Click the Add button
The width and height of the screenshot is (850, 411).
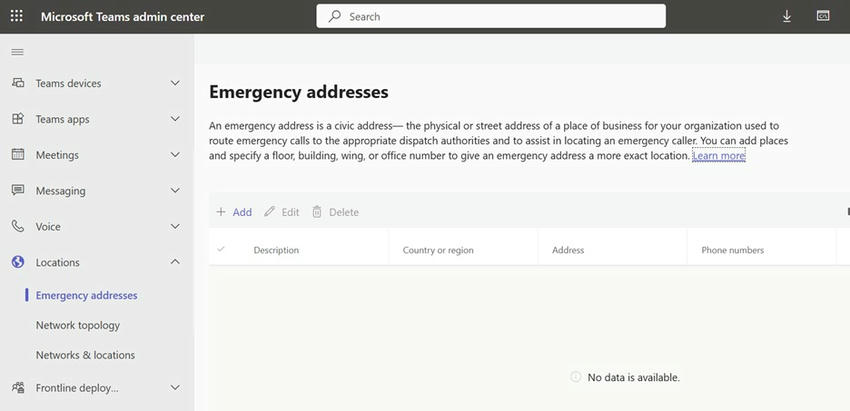(234, 212)
